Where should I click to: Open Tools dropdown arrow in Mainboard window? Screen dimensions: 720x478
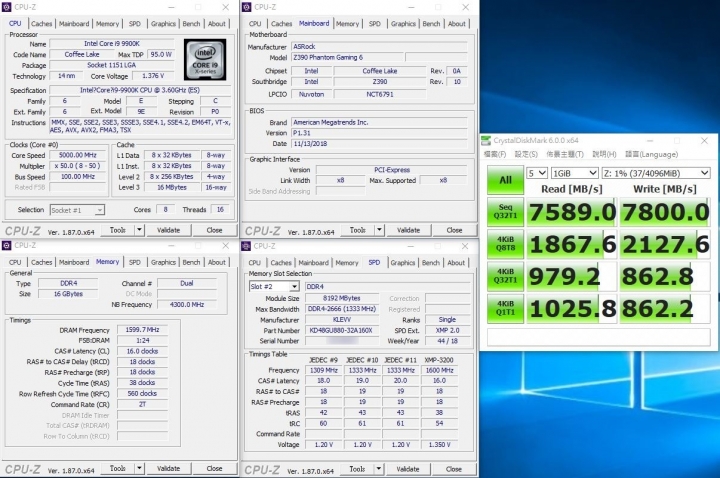tap(379, 230)
